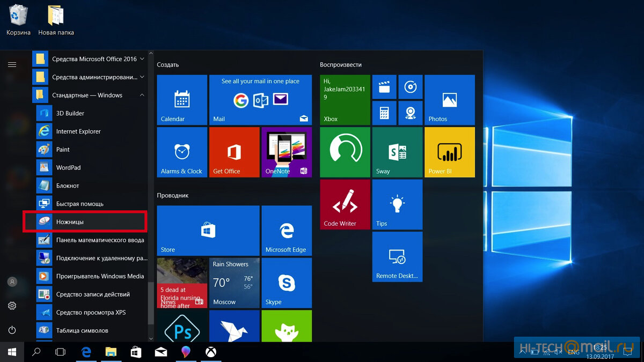Open Таблица символов entry
The width and height of the screenshot is (644, 362).
90,330
